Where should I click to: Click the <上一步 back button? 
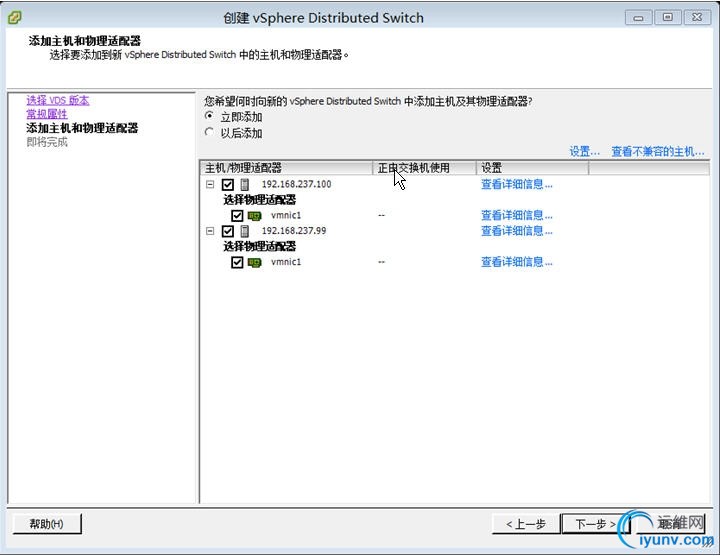point(526,524)
